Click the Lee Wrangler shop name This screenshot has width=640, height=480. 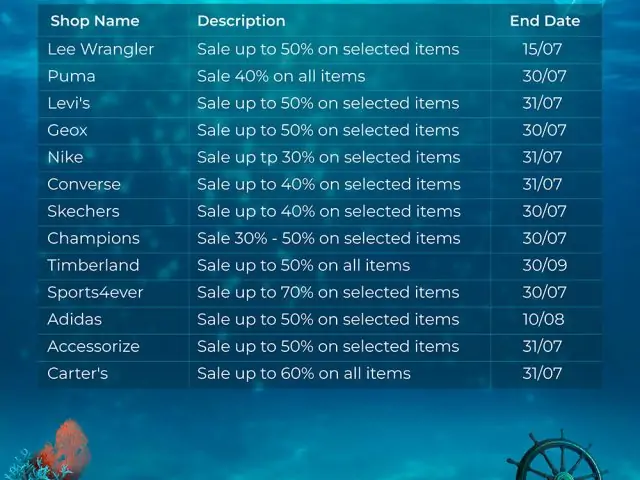[101, 49]
